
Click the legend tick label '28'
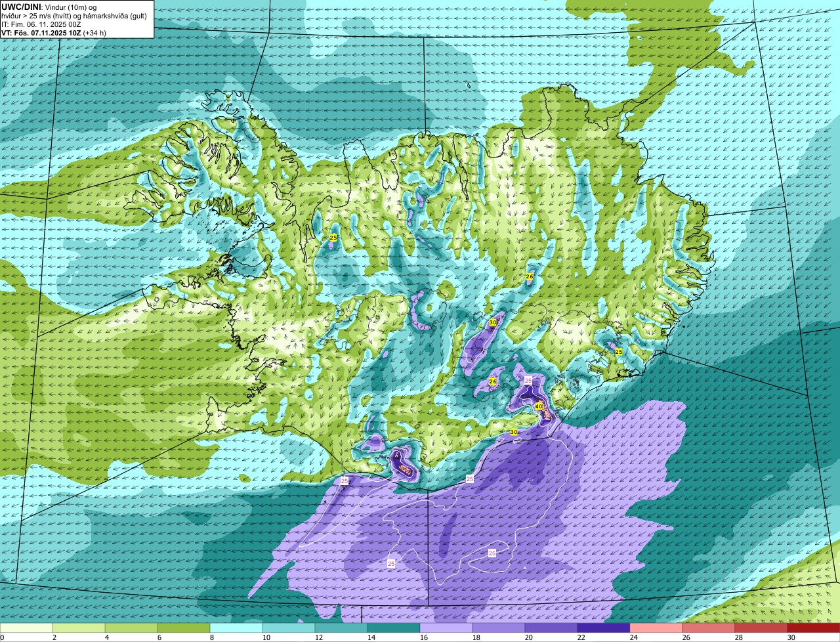(x=738, y=637)
